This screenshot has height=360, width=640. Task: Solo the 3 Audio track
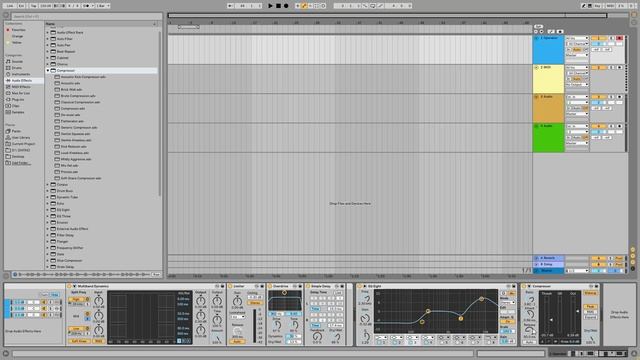click(x=611, y=97)
